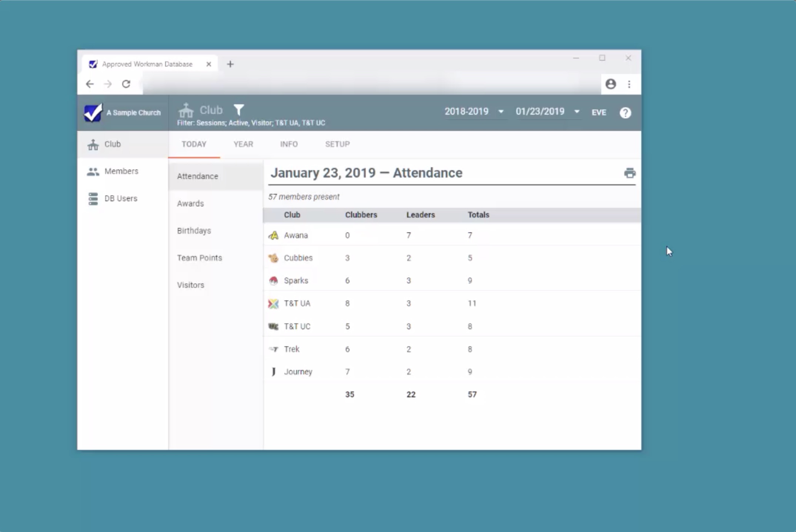
Task: Open Members in left sidebar
Action: [x=121, y=171]
